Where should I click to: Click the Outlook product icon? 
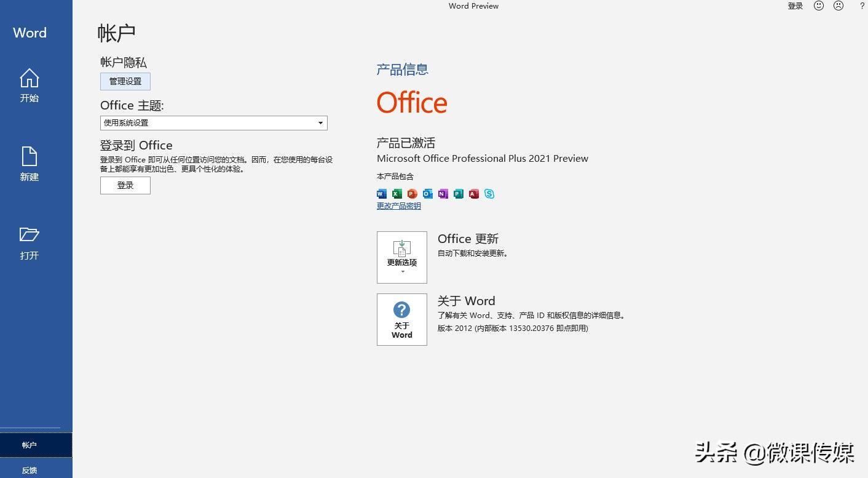428,194
